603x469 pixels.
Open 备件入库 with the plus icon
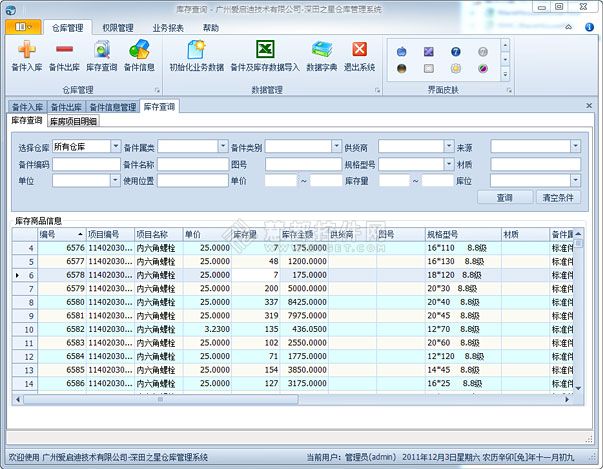coord(27,56)
